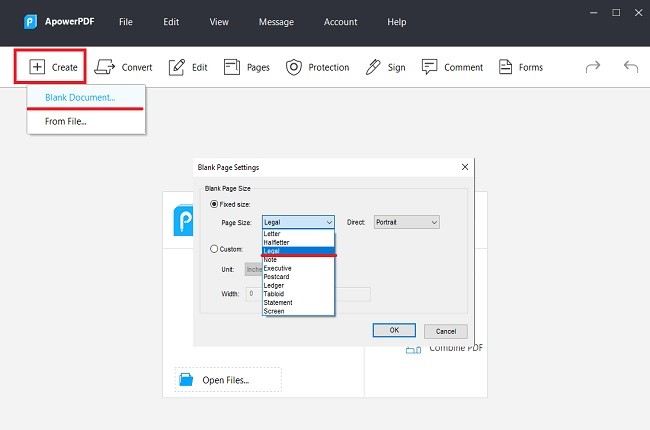650x430 pixels.
Task: Click the Create plus icon
Action: tap(37, 67)
